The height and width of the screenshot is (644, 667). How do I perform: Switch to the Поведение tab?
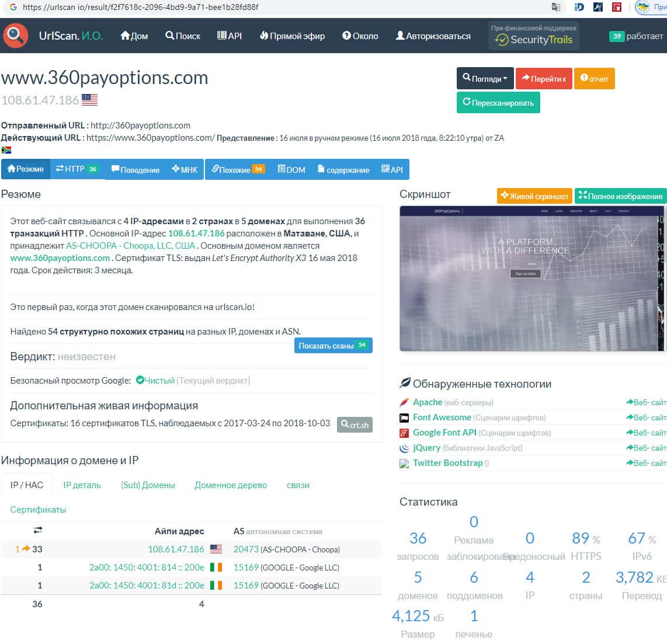pos(136,169)
